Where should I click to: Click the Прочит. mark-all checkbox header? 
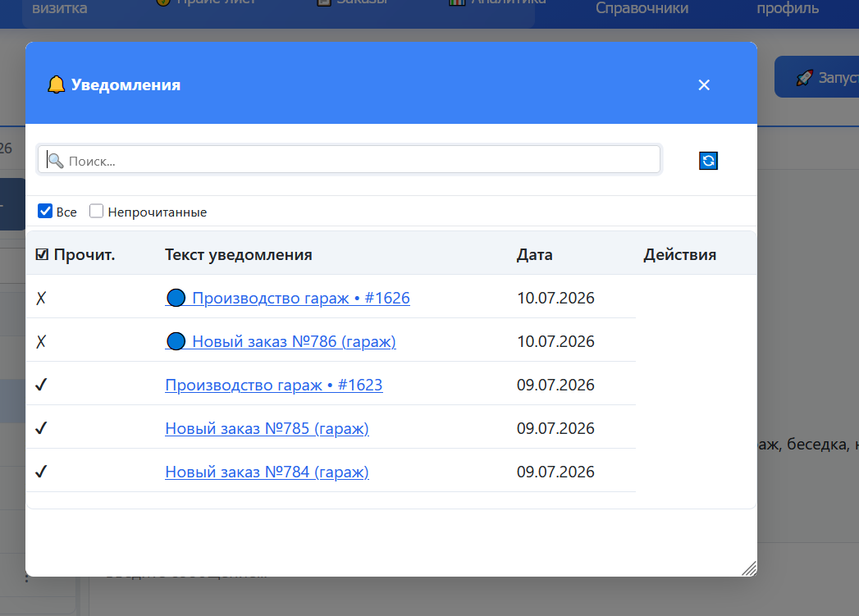(42, 254)
